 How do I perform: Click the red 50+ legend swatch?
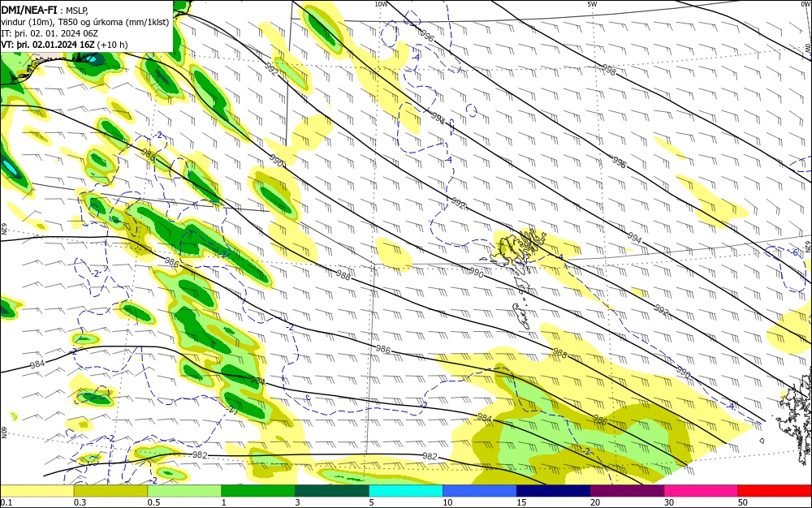(775, 491)
